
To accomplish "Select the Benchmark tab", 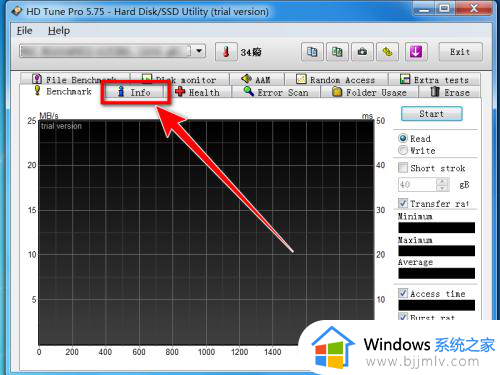I will [x=63, y=91].
